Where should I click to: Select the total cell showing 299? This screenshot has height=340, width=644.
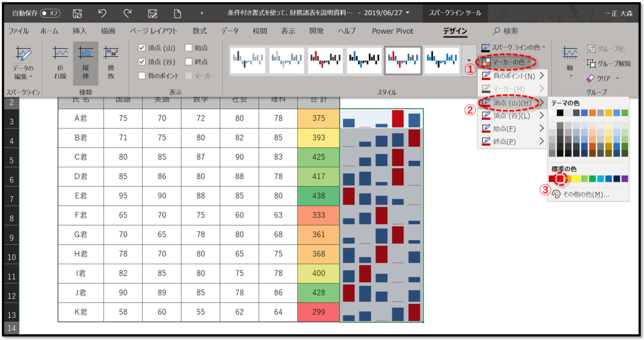click(x=319, y=312)
